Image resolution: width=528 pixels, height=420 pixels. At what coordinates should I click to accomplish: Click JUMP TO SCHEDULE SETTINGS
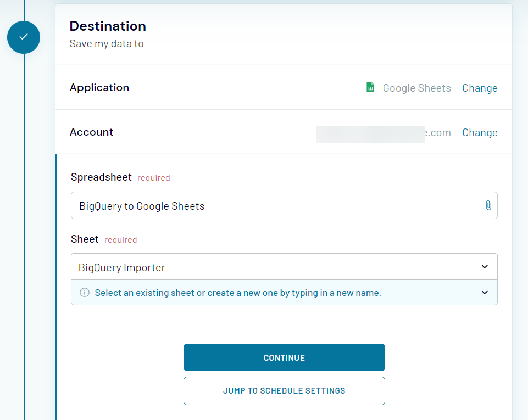[x=284, y=390]
